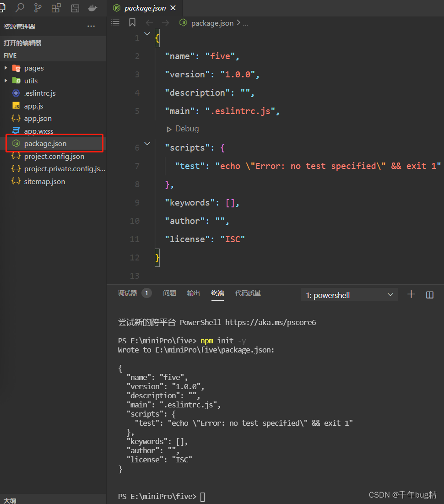Viewport: 444px width, 504px height.
Task: Switch to the 调试器 panel tab
Action: coord(127,293)
